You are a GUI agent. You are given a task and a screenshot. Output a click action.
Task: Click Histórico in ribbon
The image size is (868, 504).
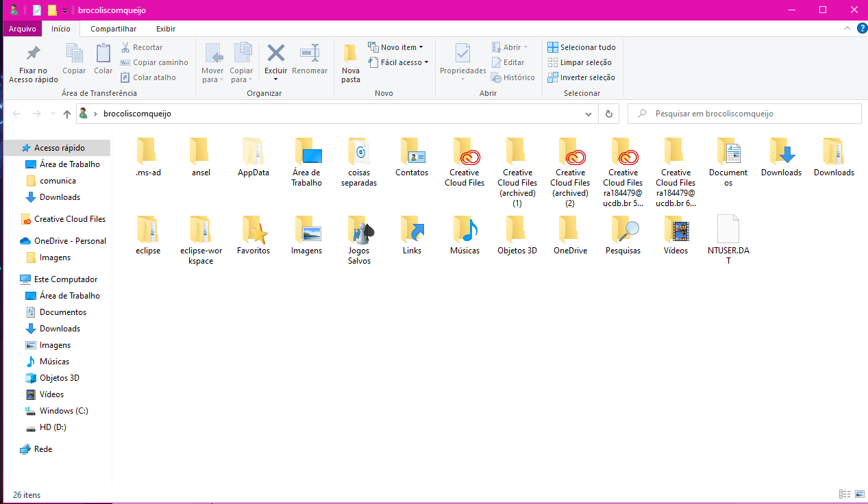click(513, 77)
